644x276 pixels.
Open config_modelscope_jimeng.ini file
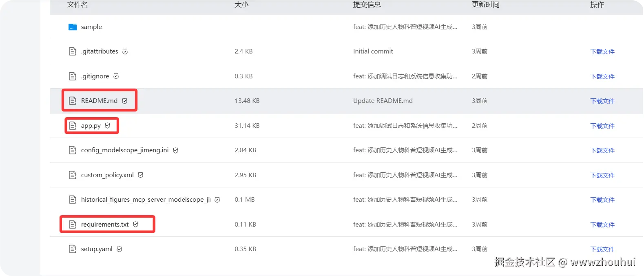(124, 150)
